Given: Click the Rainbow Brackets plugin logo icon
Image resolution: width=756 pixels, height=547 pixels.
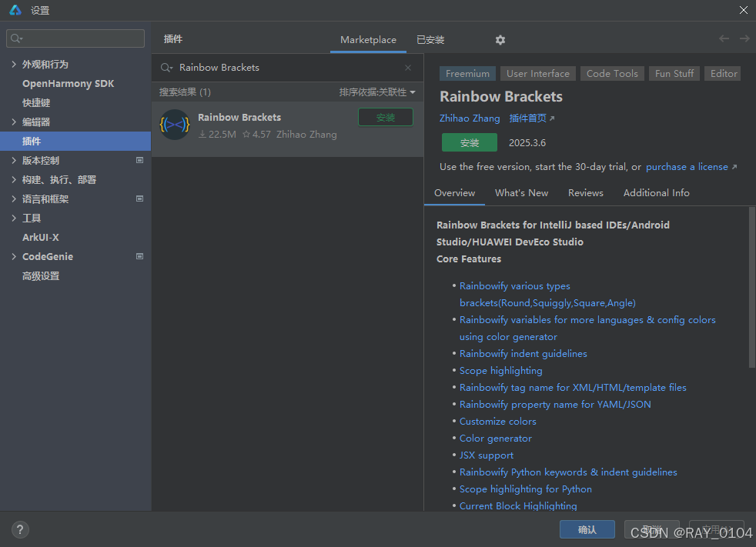Looking at the screenshot, I should click(175, 125).
